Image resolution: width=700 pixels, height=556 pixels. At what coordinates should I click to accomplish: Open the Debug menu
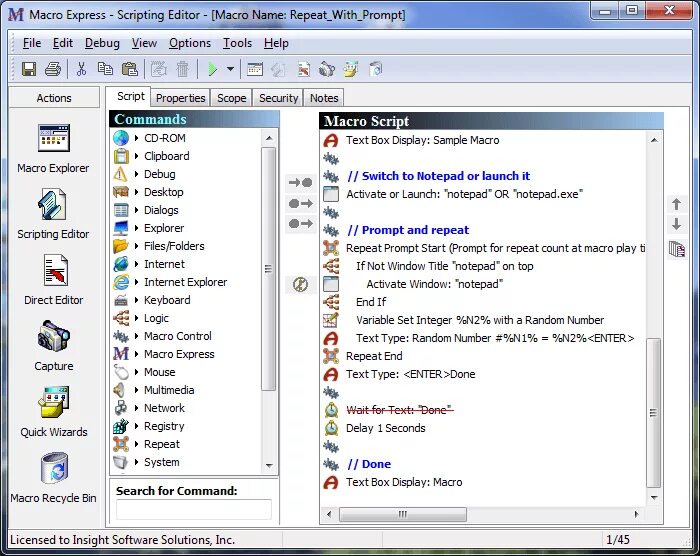tap(102, 43)
